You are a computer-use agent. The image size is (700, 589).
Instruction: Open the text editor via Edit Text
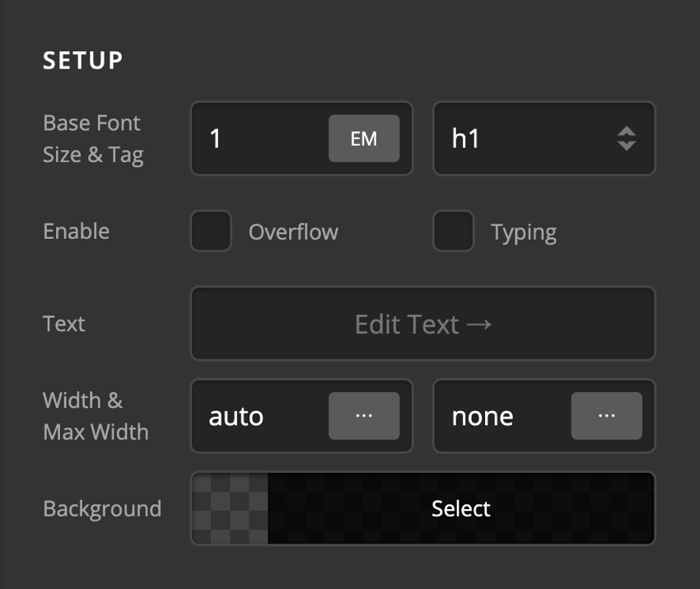(422, 324)
